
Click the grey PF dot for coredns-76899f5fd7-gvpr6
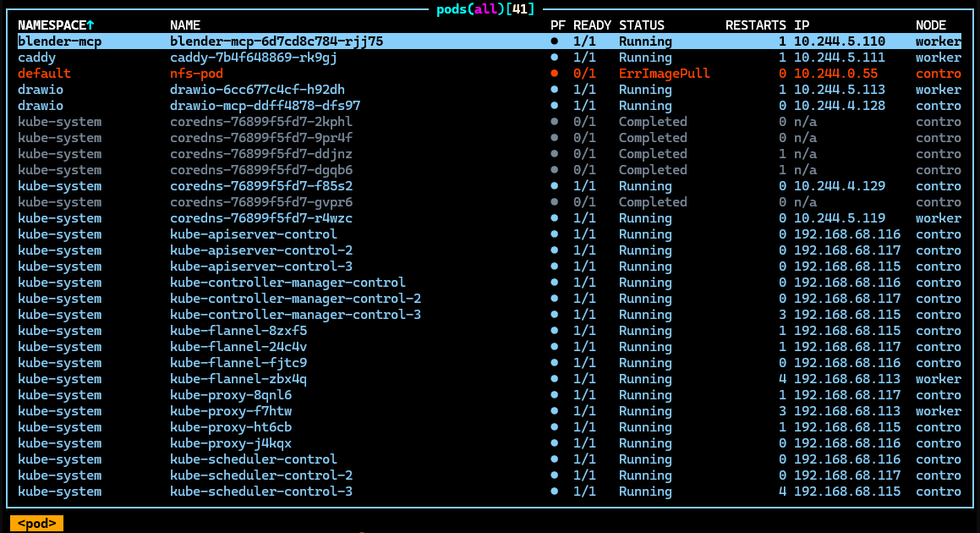(x=555, y=202)
